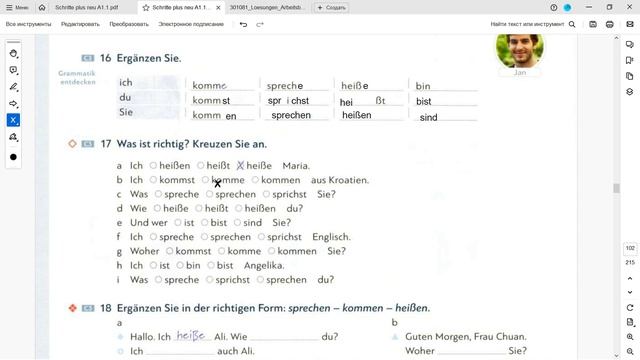
Task: Redo the last undone action
Action: click(x=260, y=24)
